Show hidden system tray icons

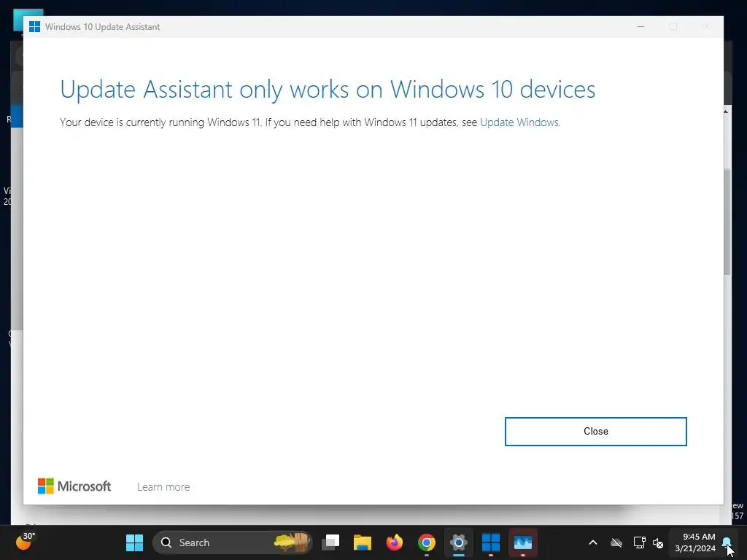point(593,542)
